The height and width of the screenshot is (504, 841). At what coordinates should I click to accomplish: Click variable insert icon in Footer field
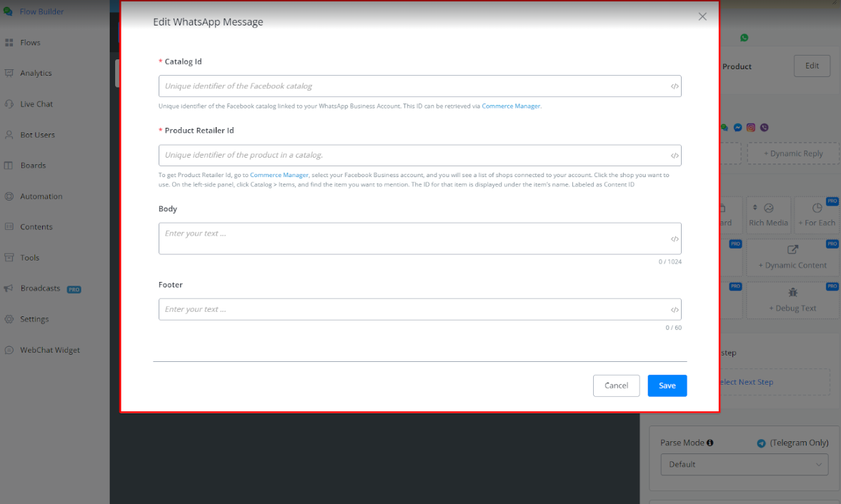(674, 310)
